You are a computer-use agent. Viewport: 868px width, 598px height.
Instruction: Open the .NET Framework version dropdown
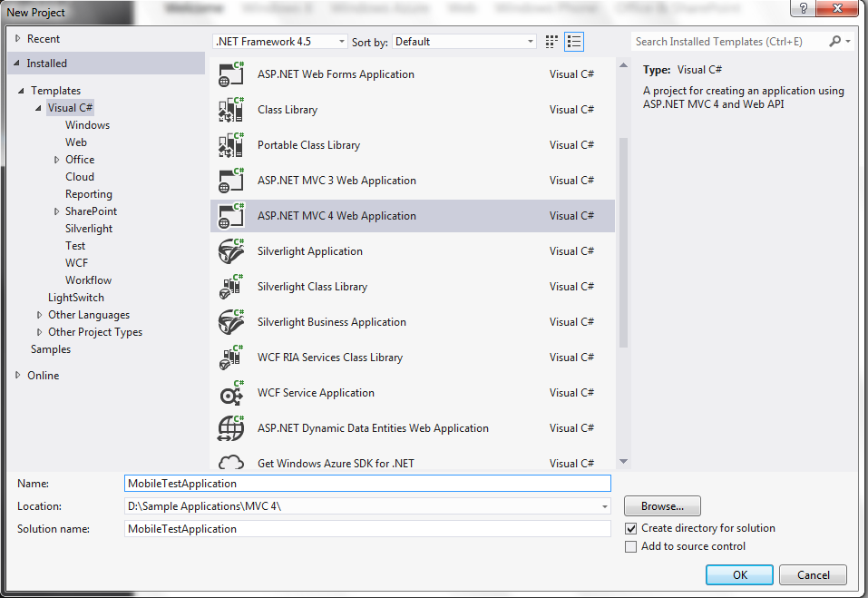[x=340, y=41]
